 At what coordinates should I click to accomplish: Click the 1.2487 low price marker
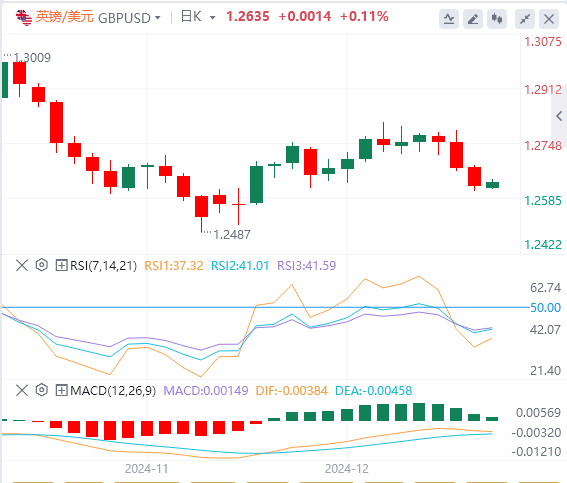(x=232, y=235)
